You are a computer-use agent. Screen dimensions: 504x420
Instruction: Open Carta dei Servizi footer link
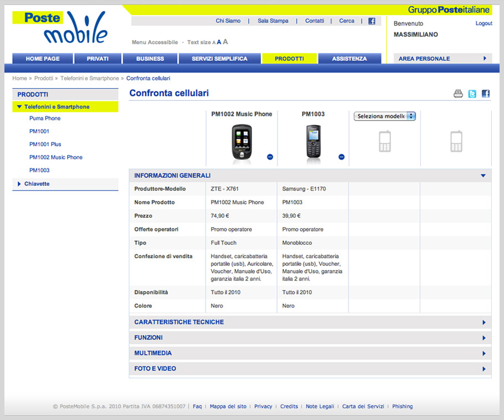(x=363, y=407)
